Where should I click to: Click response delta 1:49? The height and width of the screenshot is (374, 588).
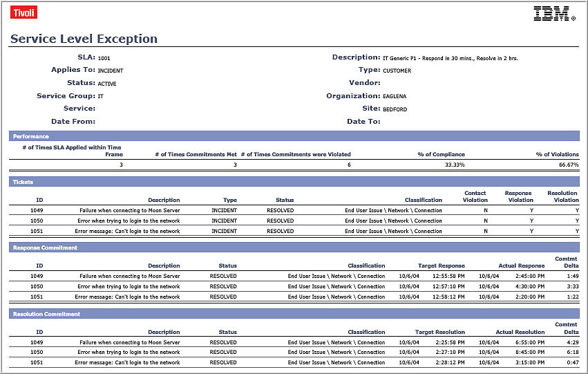[x=573, y=276]
